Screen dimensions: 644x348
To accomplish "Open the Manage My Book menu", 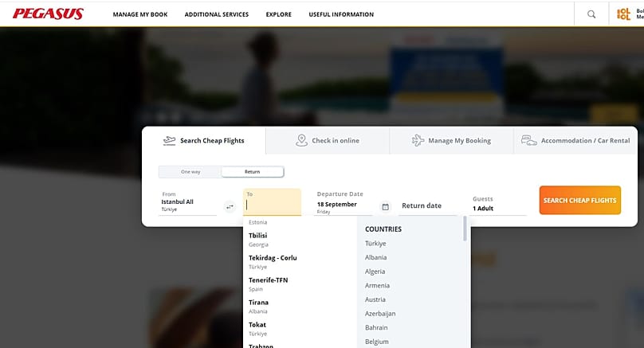I will (140, 14).
